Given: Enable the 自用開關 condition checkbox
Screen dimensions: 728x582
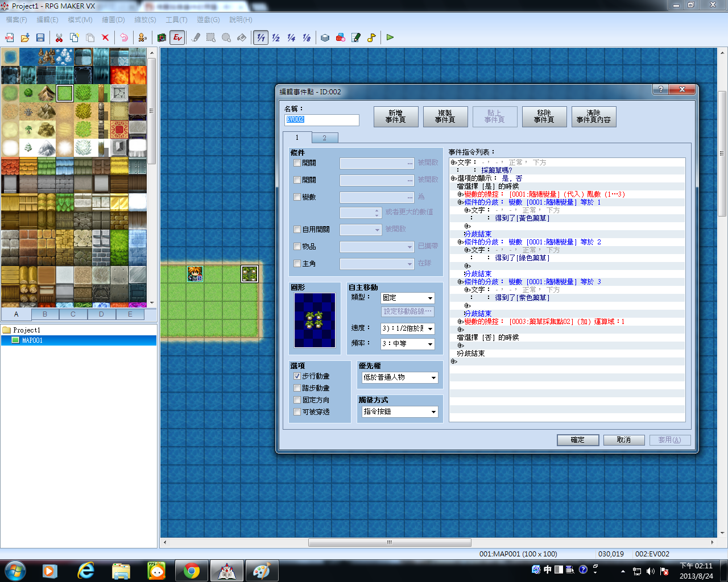Looking at the screenshot, I should (x=297, y=230).
